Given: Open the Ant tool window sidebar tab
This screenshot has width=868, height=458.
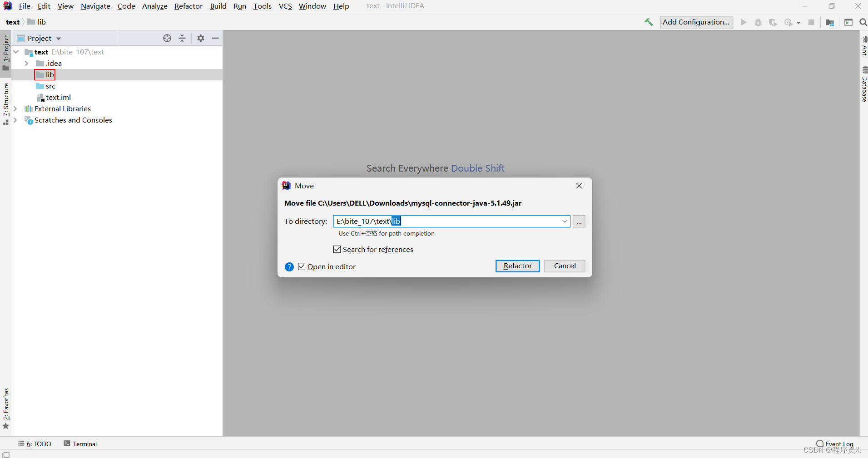Looking at the screenshot, I should click(x=864, y=46).
